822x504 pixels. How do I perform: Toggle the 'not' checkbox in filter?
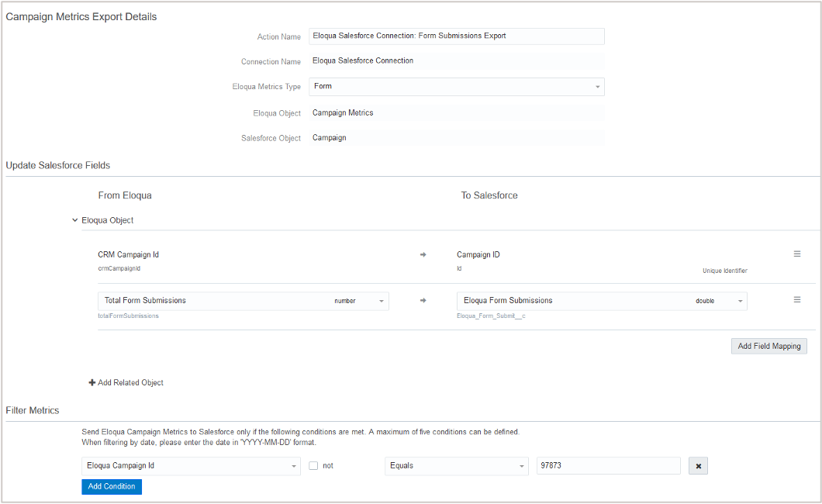coord(313,466)
